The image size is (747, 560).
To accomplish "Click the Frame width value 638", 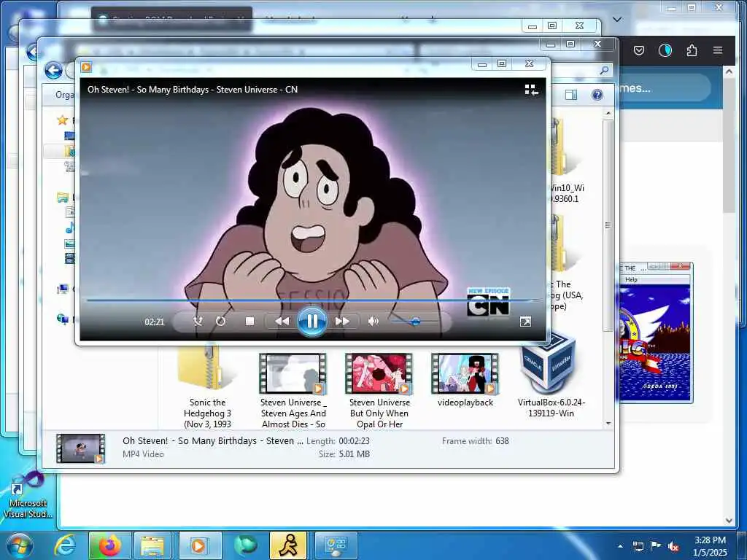I will pos(502,441).
